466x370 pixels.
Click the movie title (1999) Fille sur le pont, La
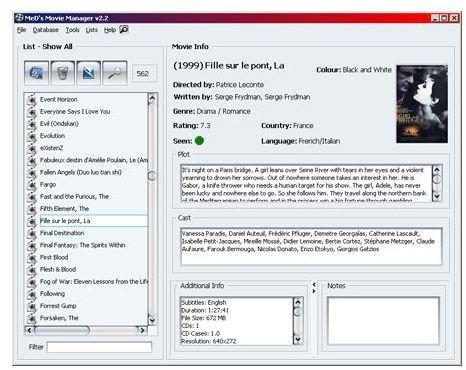[x=229, y=66]
